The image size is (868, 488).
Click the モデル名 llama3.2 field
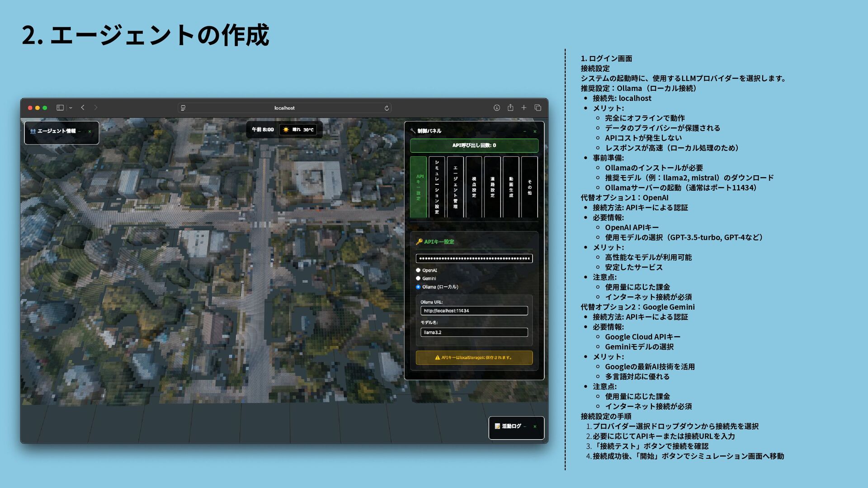point(474,333)
